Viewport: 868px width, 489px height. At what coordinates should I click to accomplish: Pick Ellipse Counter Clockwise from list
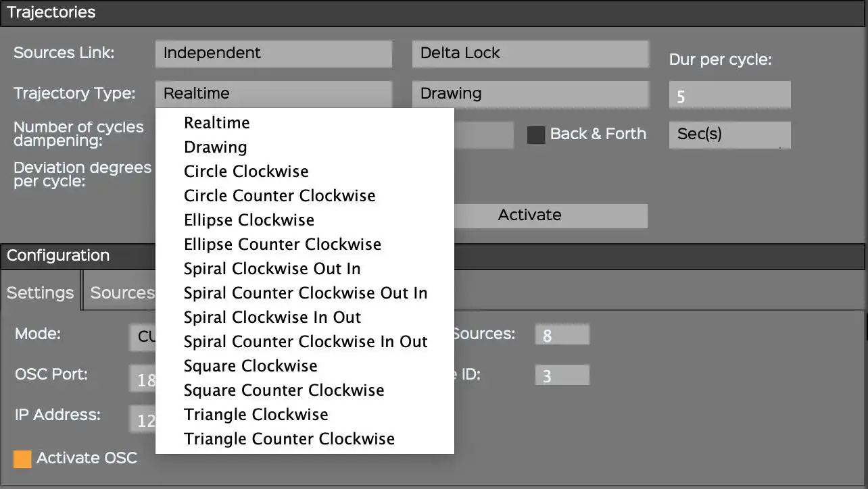coord(283,244)
